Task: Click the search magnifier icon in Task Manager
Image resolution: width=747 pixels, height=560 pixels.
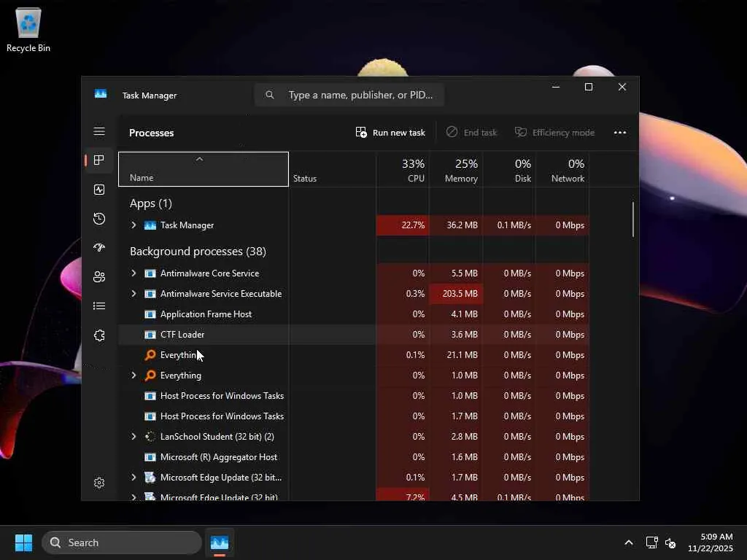Action: click(270, 95)
